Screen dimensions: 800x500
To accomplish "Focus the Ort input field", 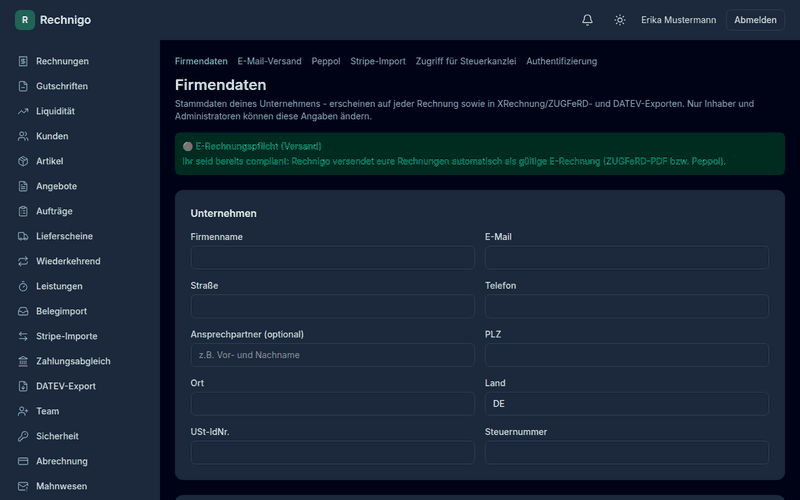I will (x=333, y=404).
